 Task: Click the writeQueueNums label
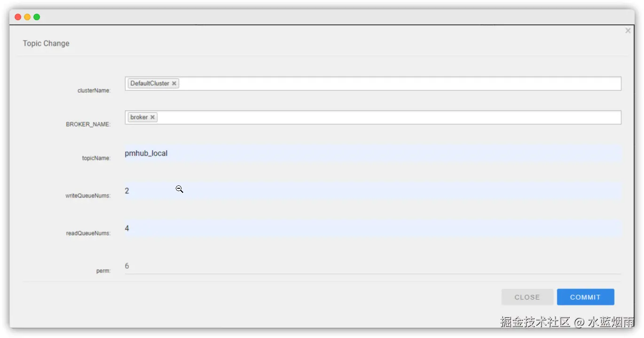click(x=88, y=196)
